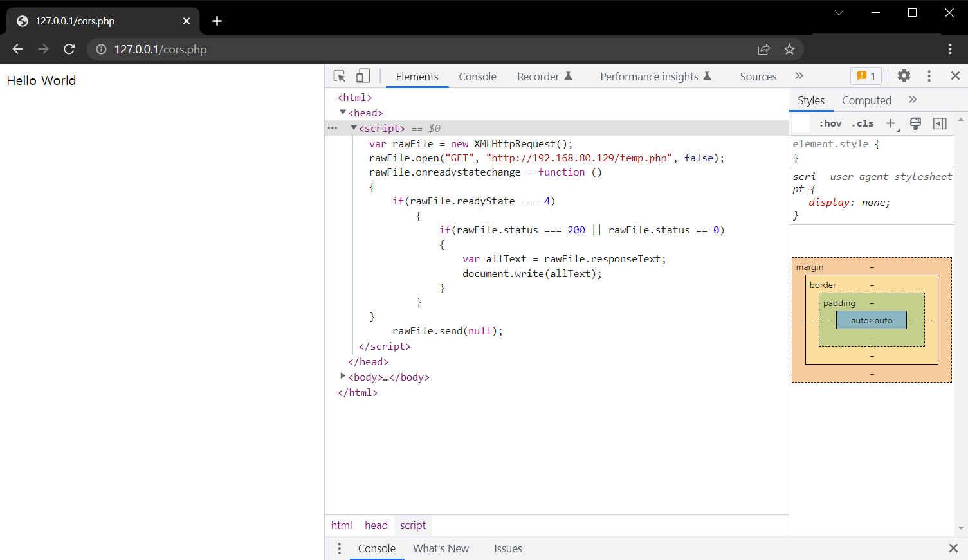
Task: Collapse the script element node arrow
Action: 353,127
